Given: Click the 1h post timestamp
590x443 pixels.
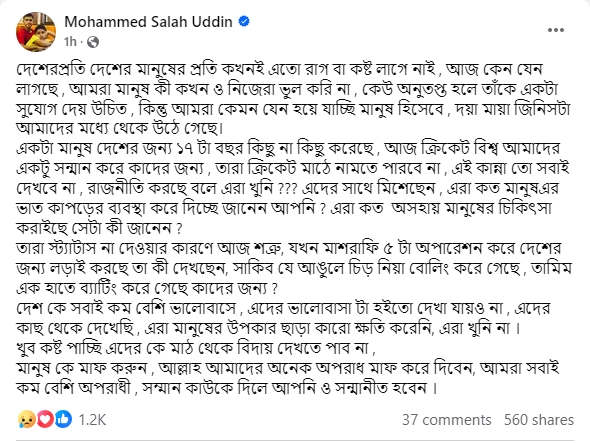Looking at the screenshot, I should [70, 42].
